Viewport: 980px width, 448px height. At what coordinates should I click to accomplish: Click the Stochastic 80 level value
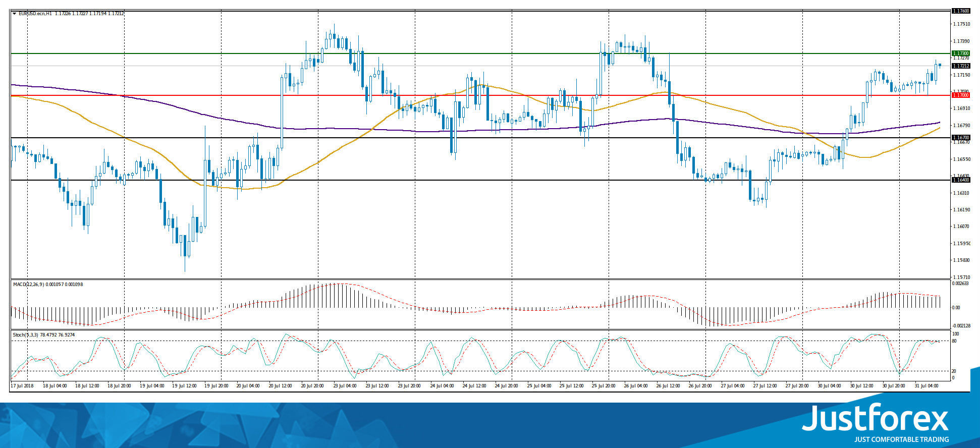click(x=954, y=341)
